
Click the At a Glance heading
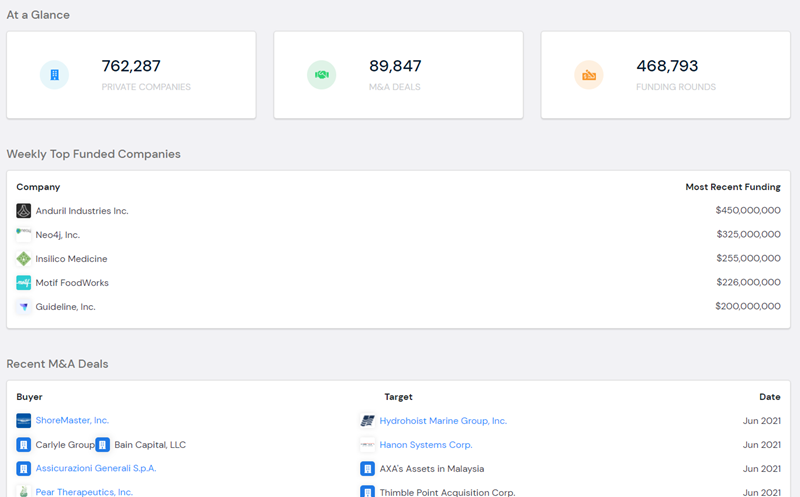38,15
